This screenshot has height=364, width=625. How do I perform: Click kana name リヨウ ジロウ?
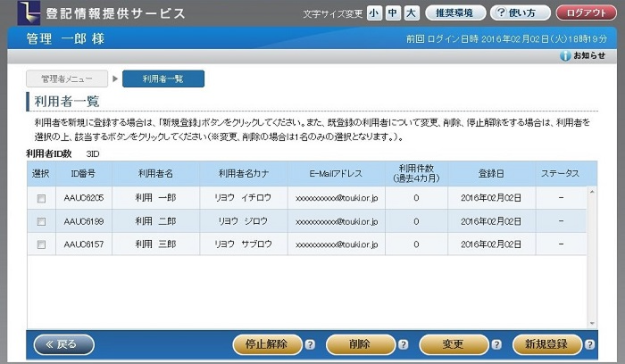pyautogui.click(x=243, y=221)
